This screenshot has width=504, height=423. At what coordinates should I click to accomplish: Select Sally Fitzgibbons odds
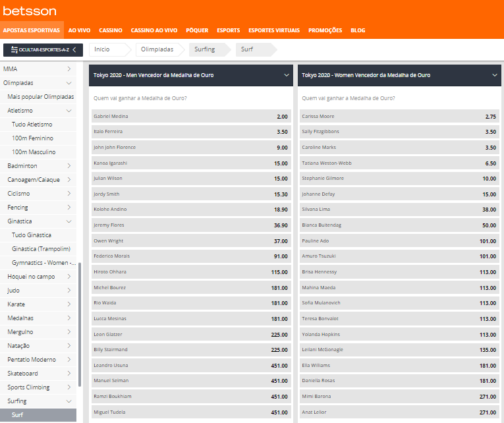coord(399,132)
